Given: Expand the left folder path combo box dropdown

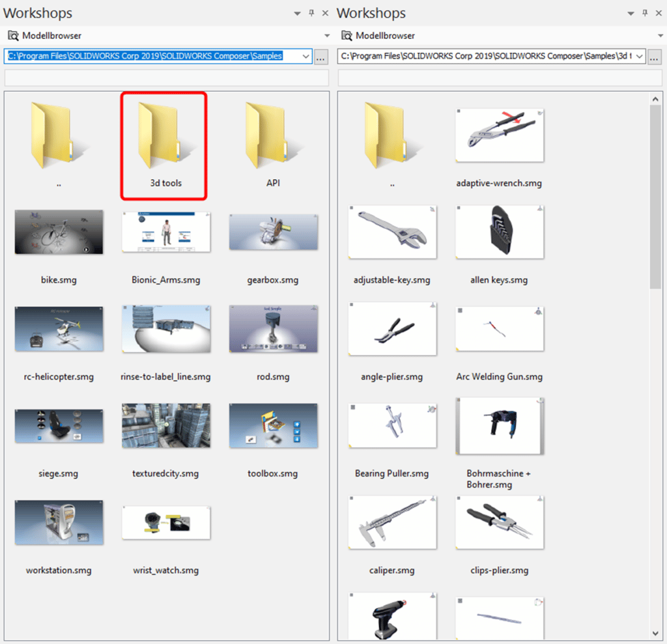Looking at the screenshot, I should 306,56.
